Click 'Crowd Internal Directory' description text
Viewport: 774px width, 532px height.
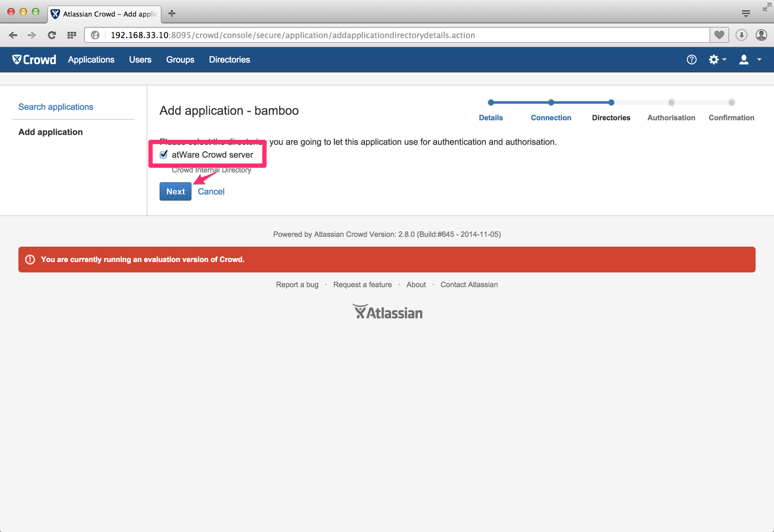(211, 170)
